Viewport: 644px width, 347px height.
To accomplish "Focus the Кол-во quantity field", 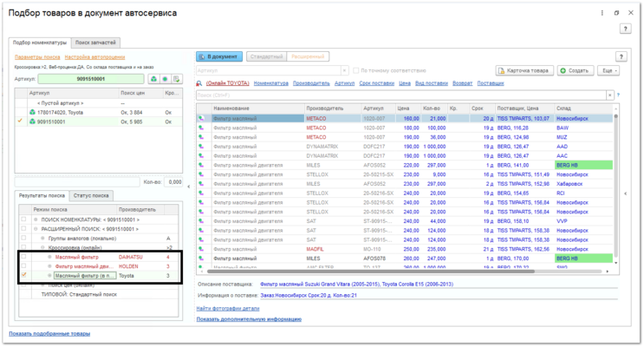I will (173, 182).
